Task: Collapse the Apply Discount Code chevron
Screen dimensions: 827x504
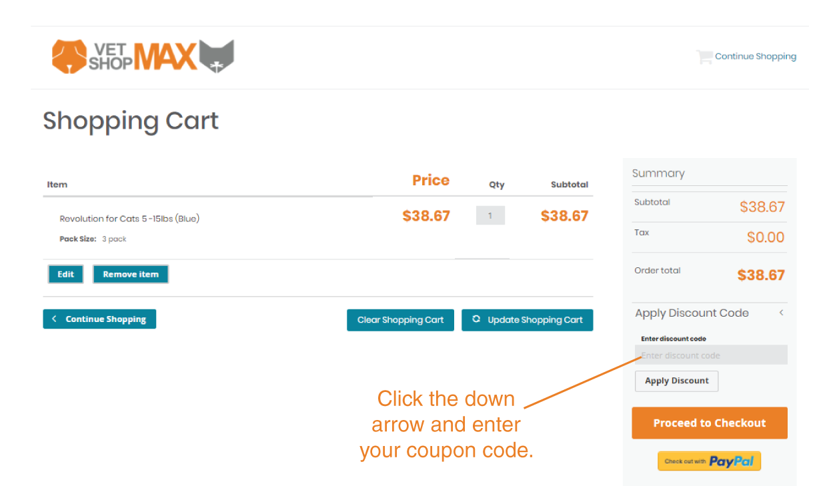Action: (x=781, y=313)
